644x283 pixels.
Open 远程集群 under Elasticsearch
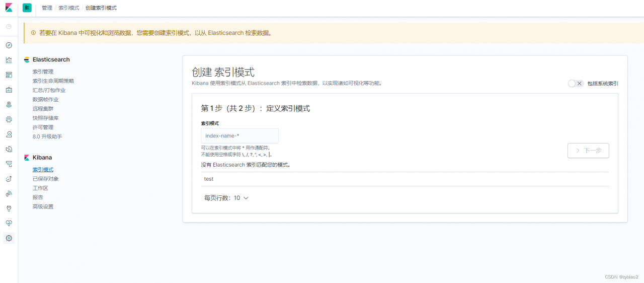pos(43,108)
